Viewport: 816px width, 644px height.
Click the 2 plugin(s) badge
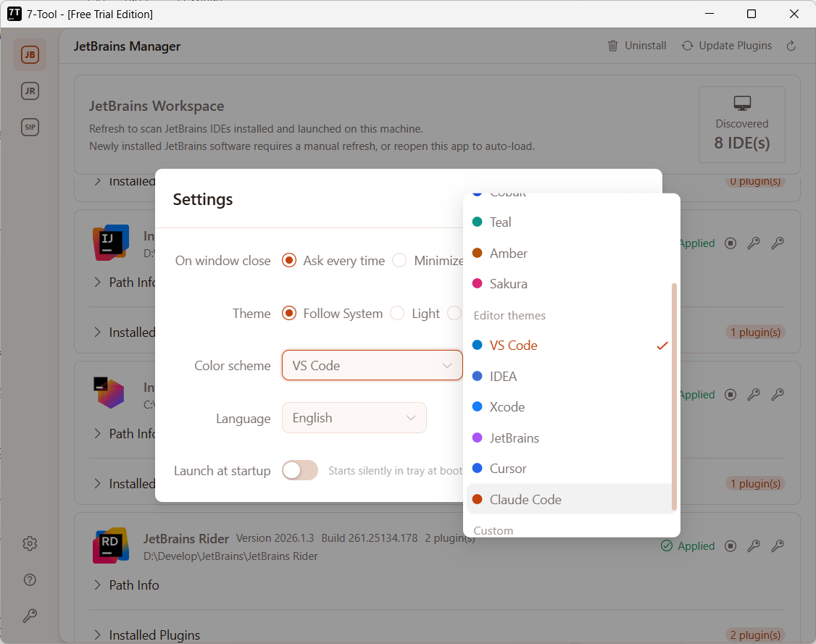coord(755,635)
